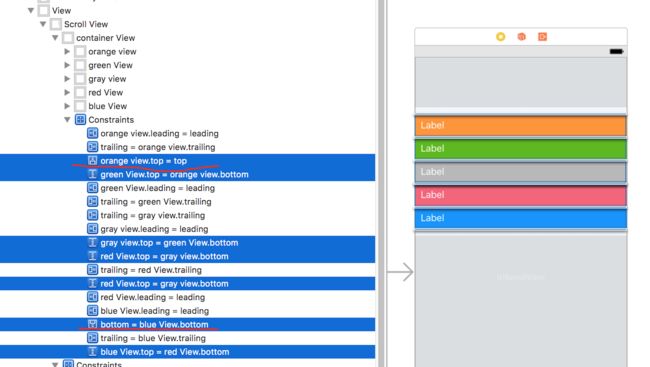Click the view icon beside green View

pyautogui.click(x=80, y=65)
